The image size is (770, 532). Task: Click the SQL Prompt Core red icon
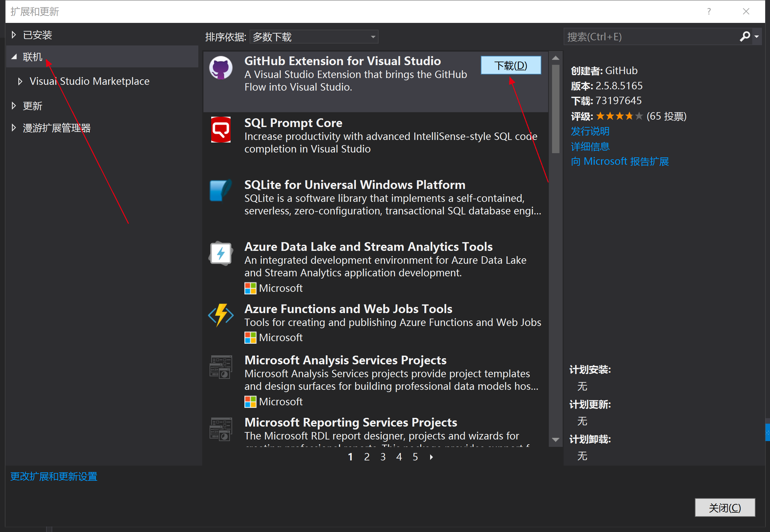221,129
